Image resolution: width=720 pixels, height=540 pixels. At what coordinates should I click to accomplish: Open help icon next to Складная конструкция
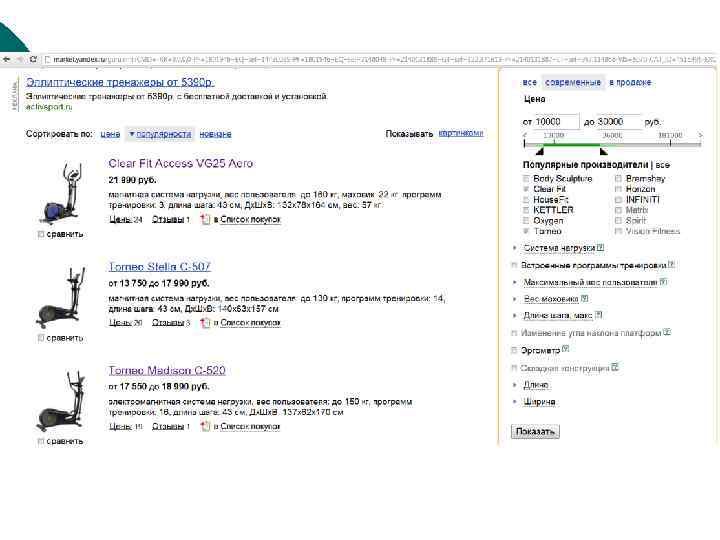pos(615,367)
